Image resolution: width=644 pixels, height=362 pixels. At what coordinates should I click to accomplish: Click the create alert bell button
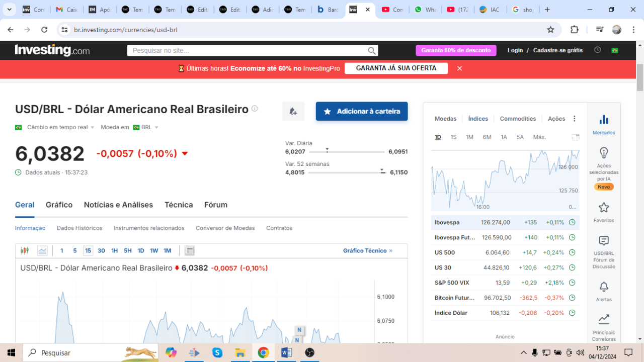(x=293, y=111)
